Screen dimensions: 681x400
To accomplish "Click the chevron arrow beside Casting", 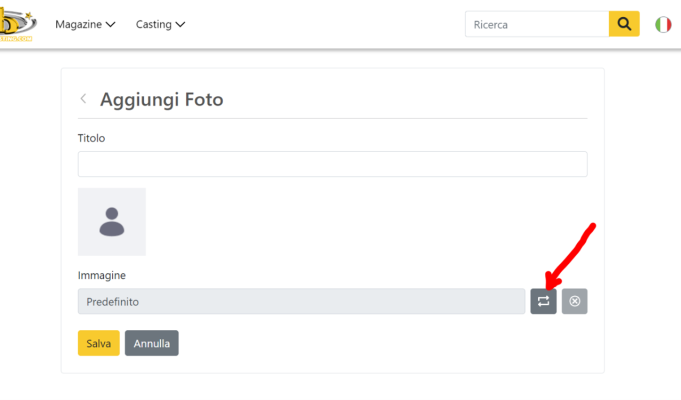I will 180,25.
